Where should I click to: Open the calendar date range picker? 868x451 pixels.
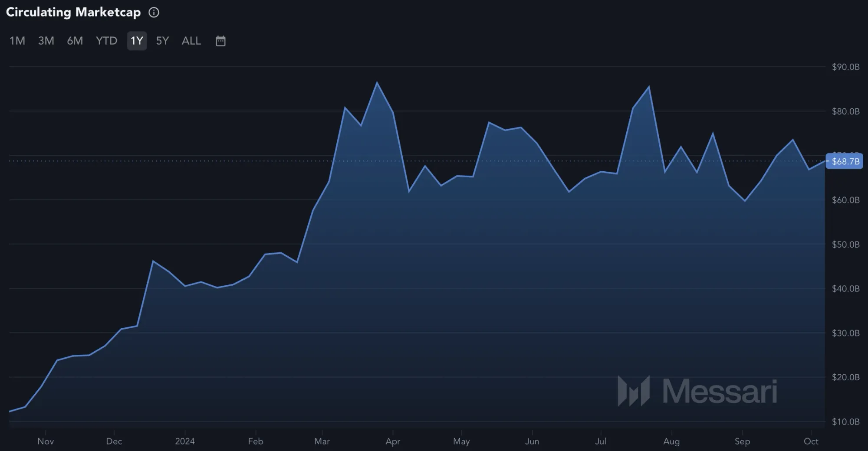(220, 41)
